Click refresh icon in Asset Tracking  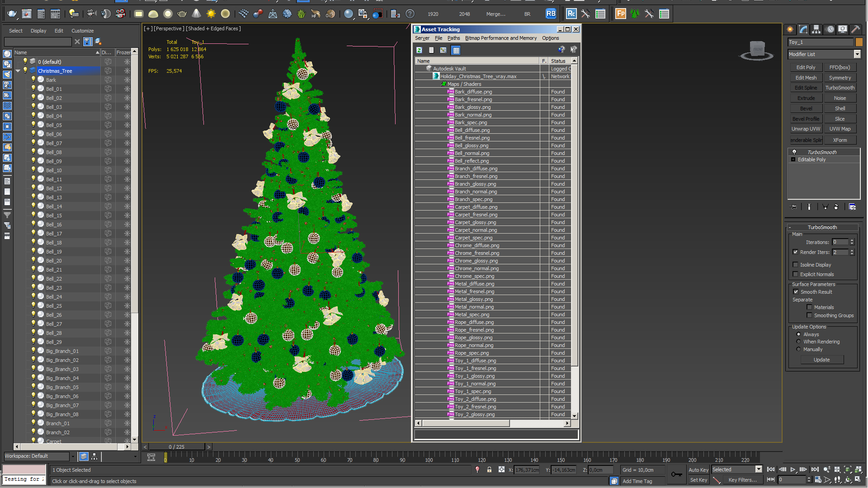419,50
